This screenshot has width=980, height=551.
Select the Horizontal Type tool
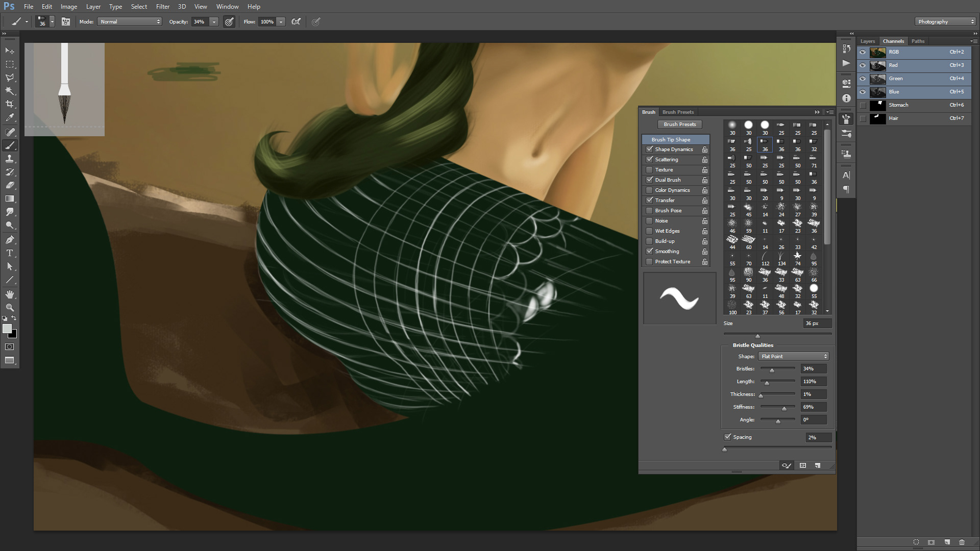(x=10, y=253)
